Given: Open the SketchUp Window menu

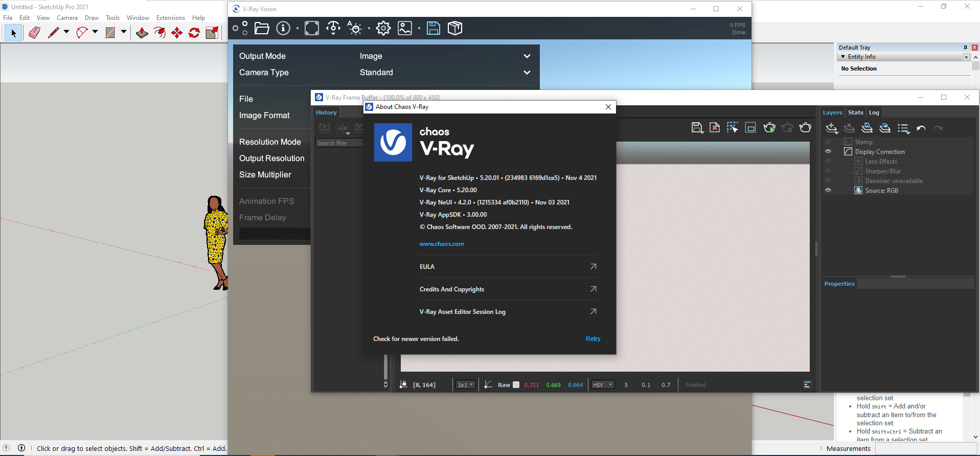Looking at the screenshot, I should pyautogui.click(x=138, y=17).
